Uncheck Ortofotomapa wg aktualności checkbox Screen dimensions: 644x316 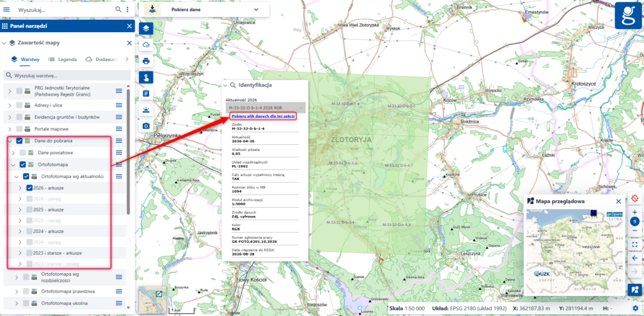[x=26, y=176]
